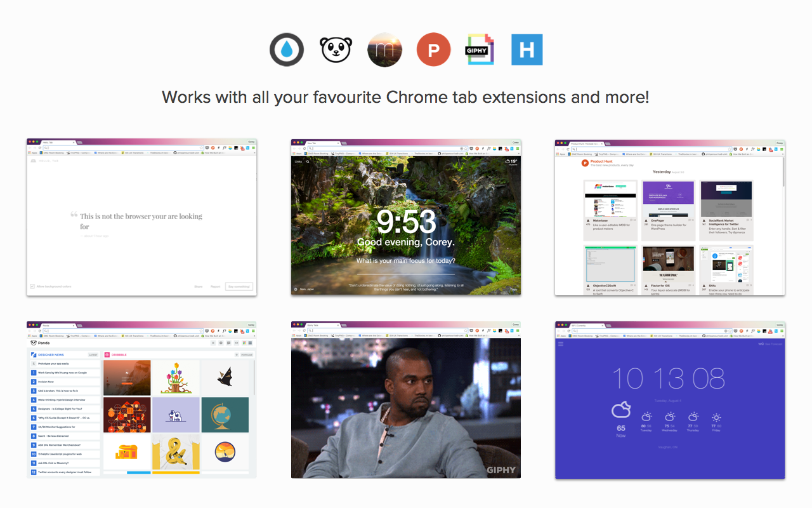
Task: Toggle Allow background colors checkbox
Action: pos(32,286)
